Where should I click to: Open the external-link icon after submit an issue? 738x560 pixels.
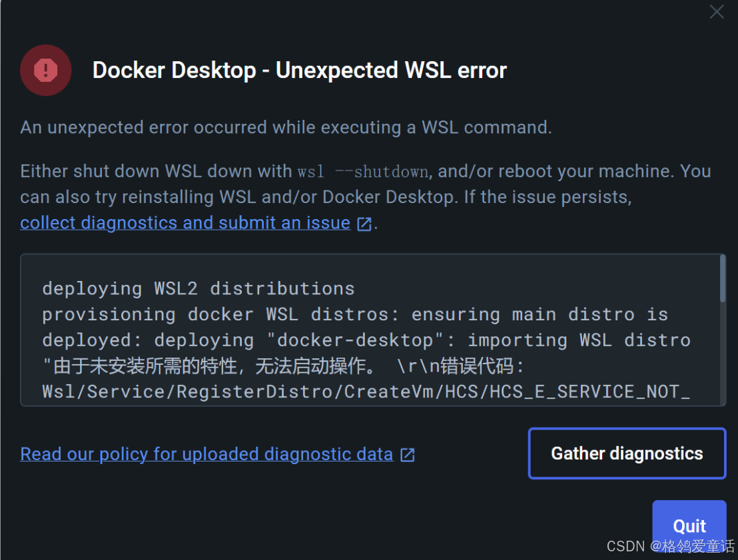coord(364,224)
